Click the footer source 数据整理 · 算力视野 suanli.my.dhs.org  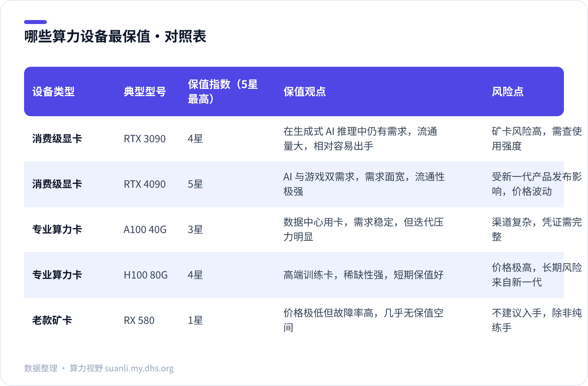(x=99, y=368)
